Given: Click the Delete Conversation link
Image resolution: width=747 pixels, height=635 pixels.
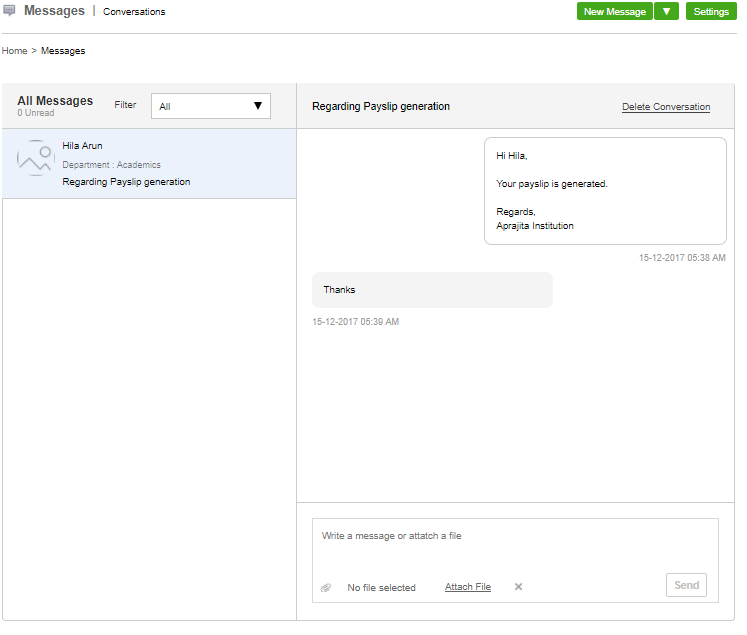Looking at the screenshot, I should 665,107.
